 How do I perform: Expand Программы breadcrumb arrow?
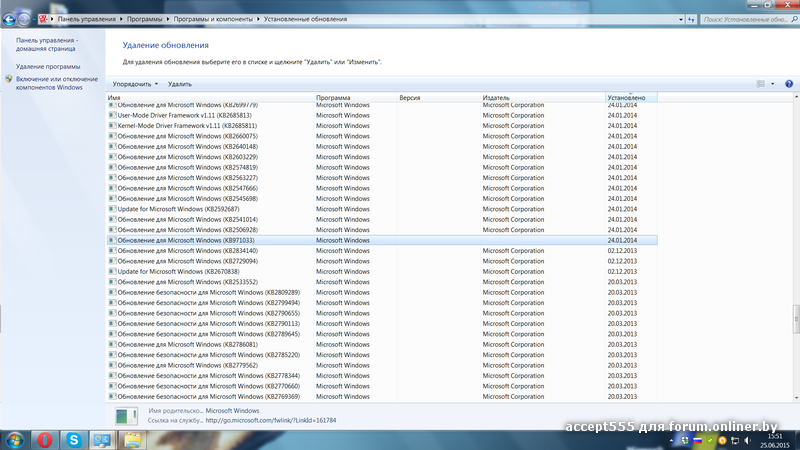click(x=168, y=19)
